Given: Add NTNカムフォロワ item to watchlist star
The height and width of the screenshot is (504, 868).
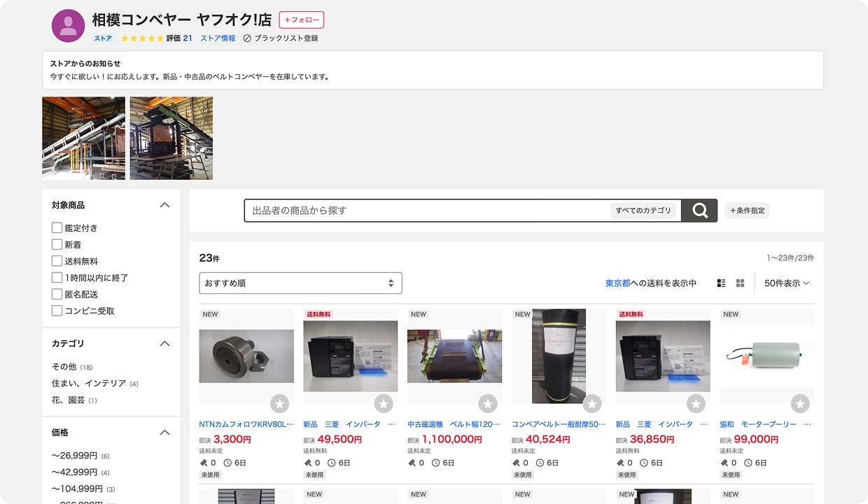Looking at the screenshot, I should (279, 403).
